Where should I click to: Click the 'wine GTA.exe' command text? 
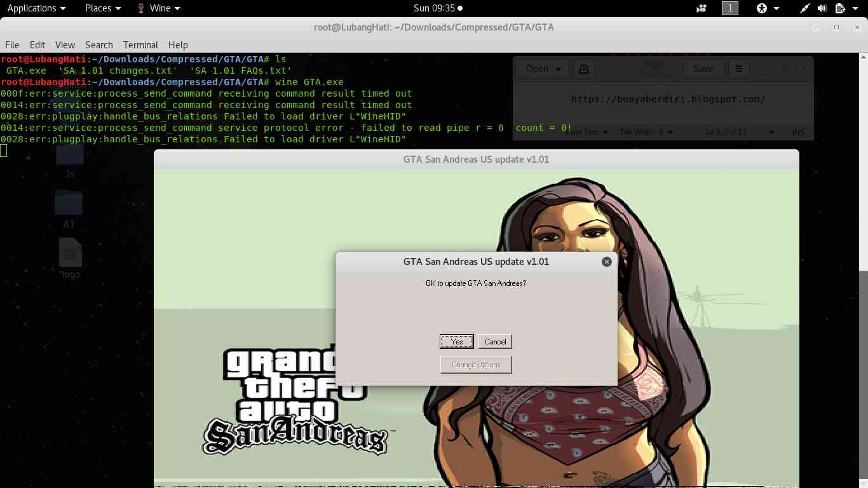pos(309,82)
